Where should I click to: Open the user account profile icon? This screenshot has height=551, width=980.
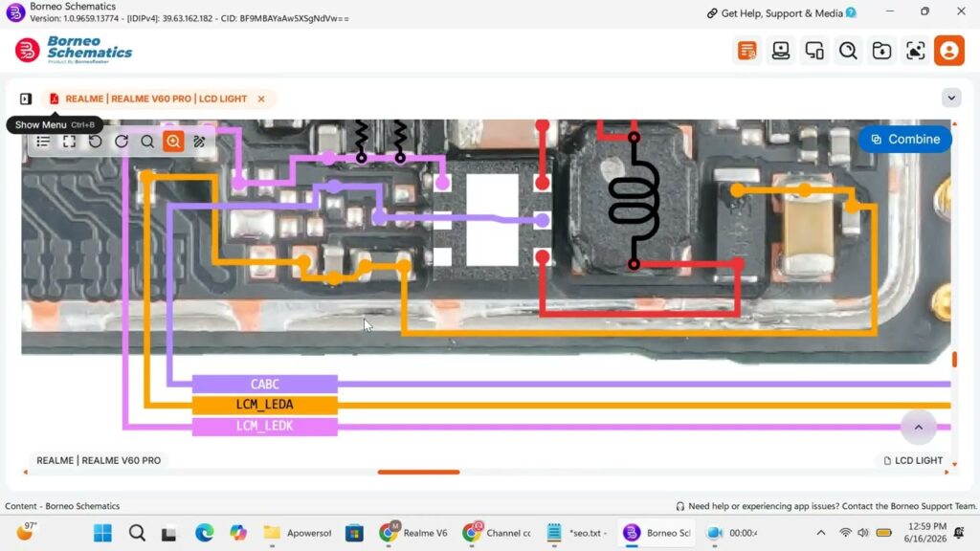pyautogui.click(x=948, y=51)
